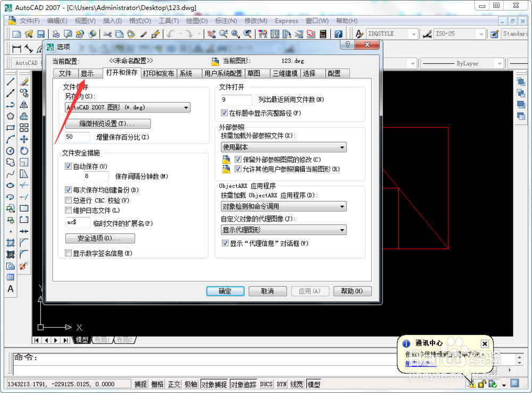Open the save-as file format dropdown
Image resolution: width=532 pixels, height=393 pixels.
[186, 107]
